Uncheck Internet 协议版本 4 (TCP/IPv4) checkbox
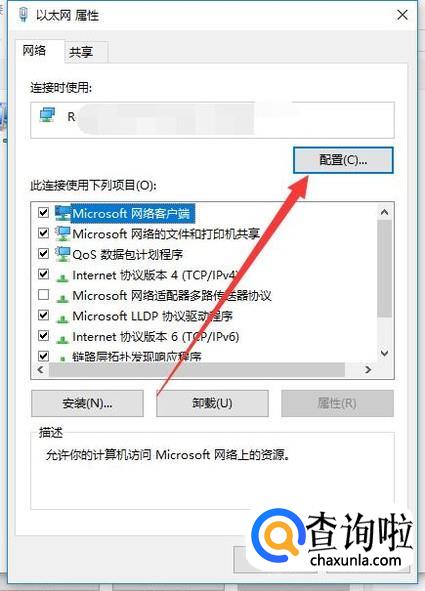 point(44,274)
